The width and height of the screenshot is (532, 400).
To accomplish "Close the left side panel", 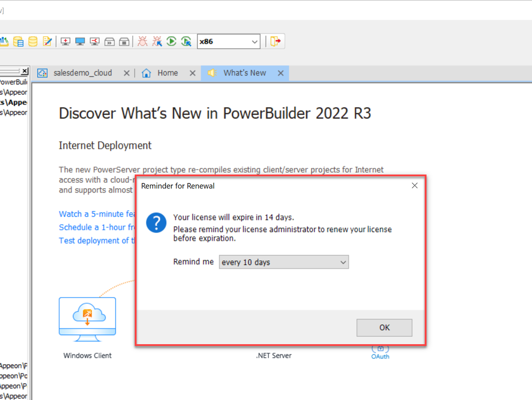I will (x=24, y=71).
